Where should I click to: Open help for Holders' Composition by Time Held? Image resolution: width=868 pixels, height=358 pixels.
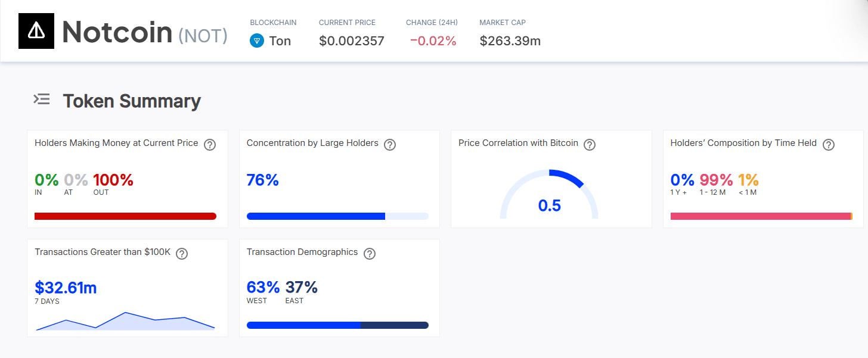(x=829, y=144)
